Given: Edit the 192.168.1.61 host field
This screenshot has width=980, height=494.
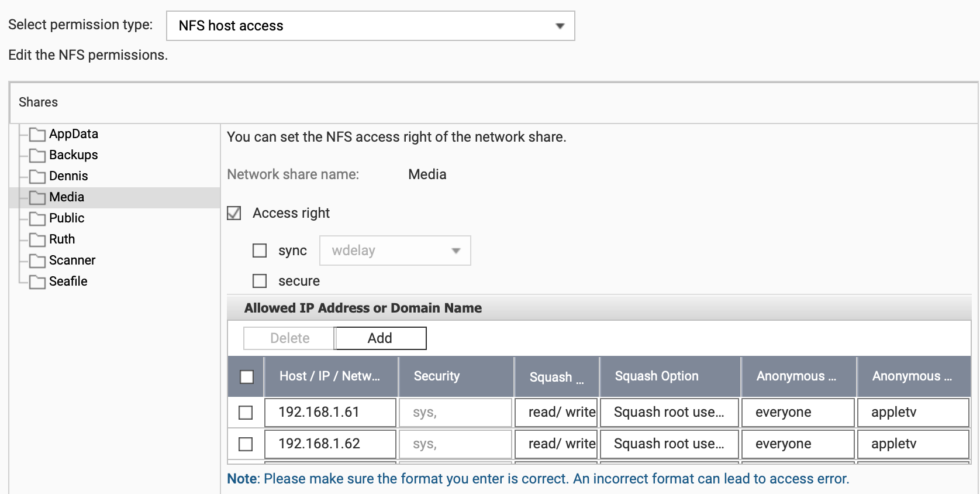Looking at the screenshot, I should (330, 413).
